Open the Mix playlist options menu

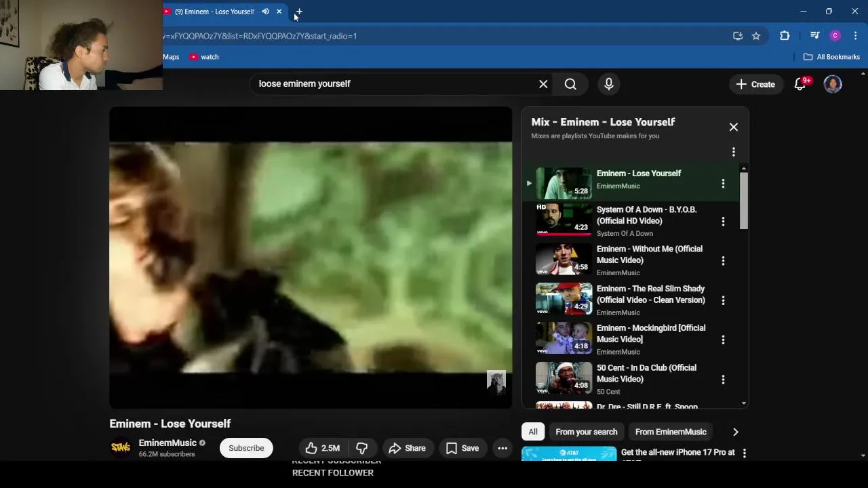tap(734, 152)
